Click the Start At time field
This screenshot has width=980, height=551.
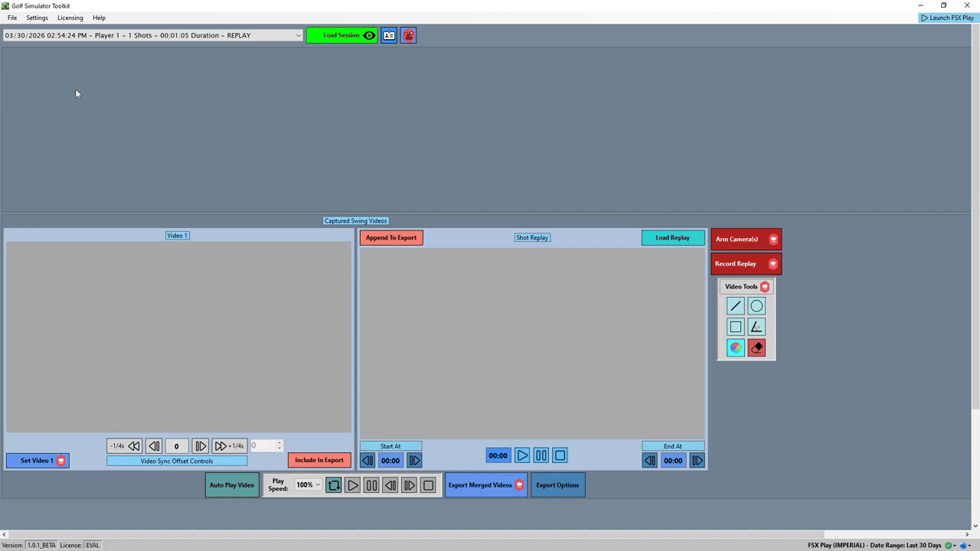390,461
